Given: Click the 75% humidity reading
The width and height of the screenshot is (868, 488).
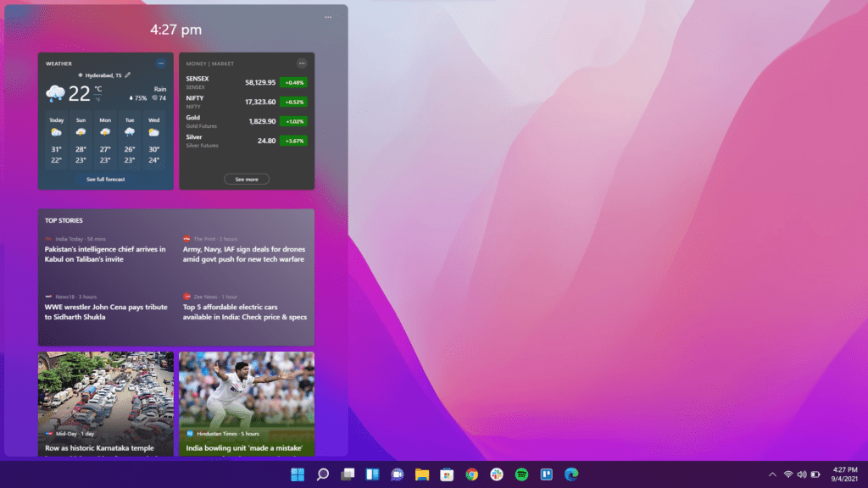Looking at the screenshot, I should [138, 98].
